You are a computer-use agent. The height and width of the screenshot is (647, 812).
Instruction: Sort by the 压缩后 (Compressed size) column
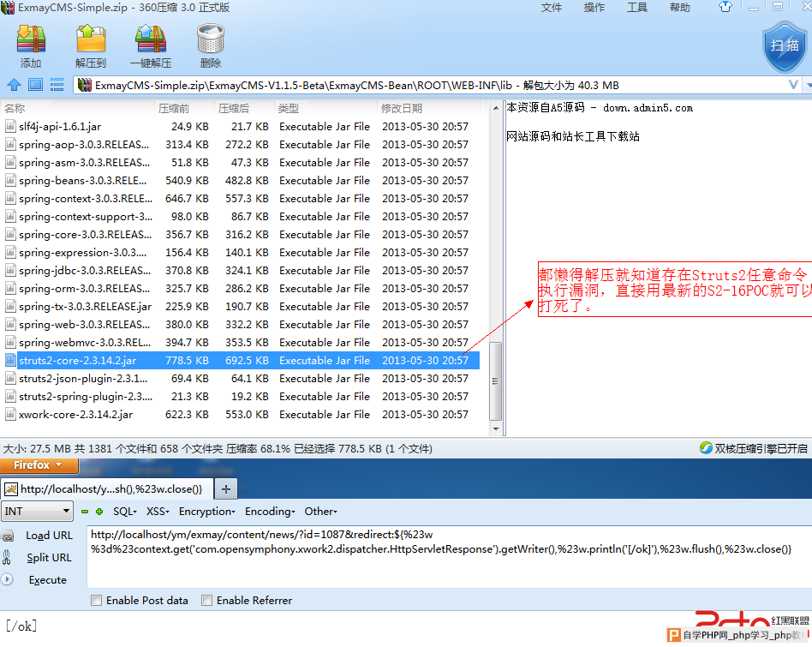pos(245,108)
